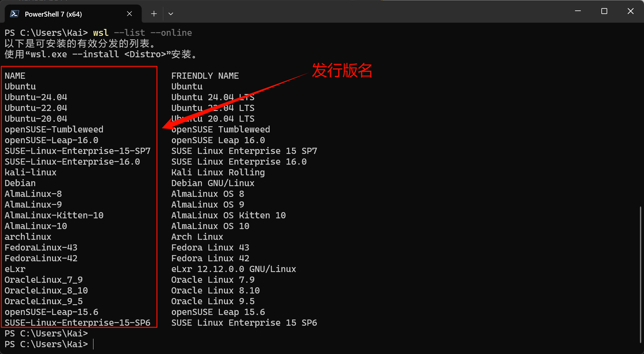Click the Ubuntu-24.04 distro name

tap(36, 97)
